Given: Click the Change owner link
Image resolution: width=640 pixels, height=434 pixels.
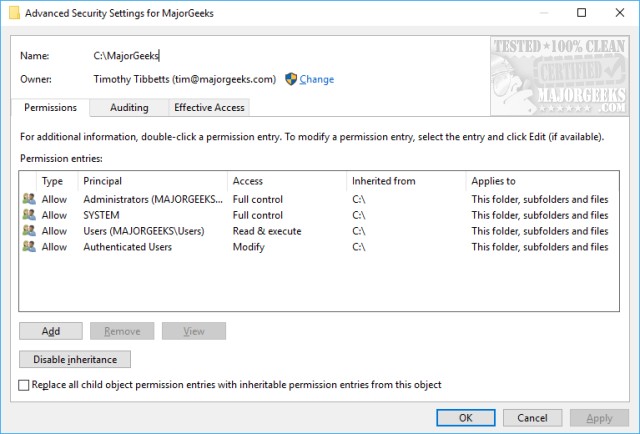Looking at the screenshot, I should (x=317, y=79).
